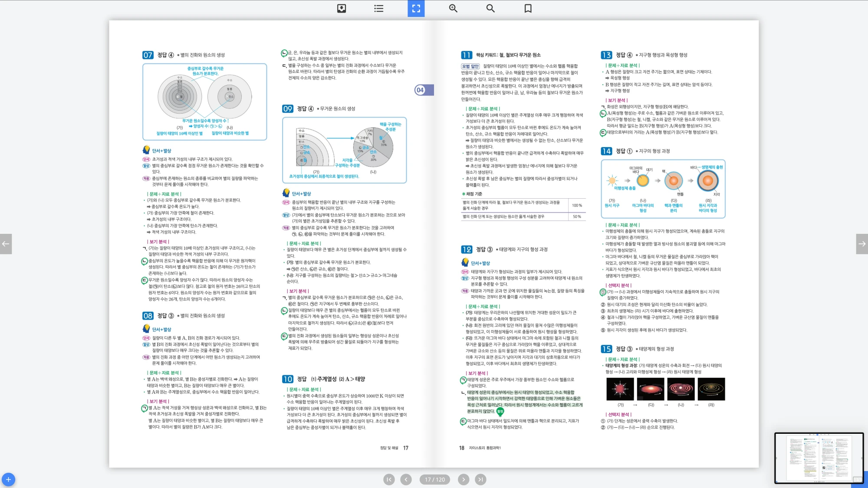Go to previous spread via left edge arrow
This screenshot has height=488, width=868.
[x=6, y=244]
